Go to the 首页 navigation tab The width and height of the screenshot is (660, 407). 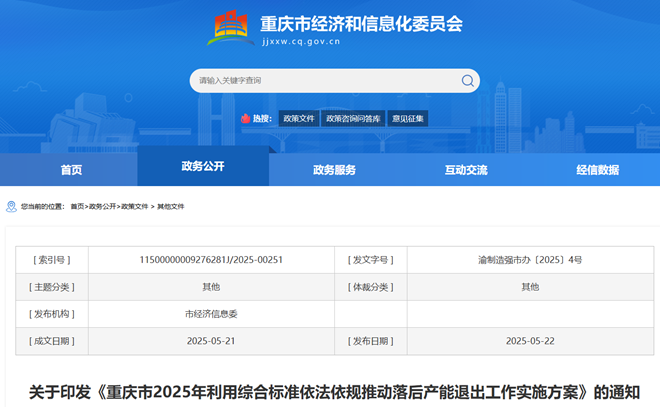[71, 170]
